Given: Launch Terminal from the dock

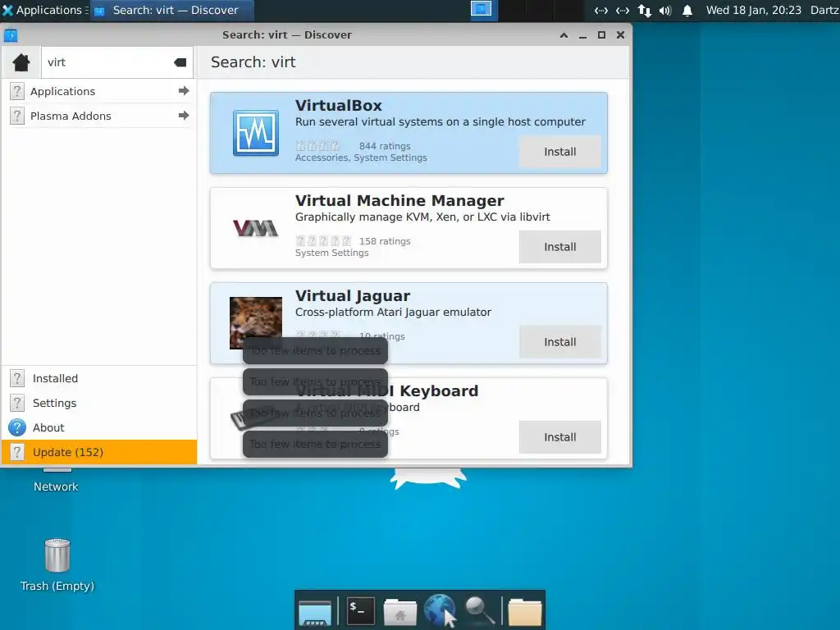Looking at the screenshot, I should pyautogui.click(x=360, y=611).
